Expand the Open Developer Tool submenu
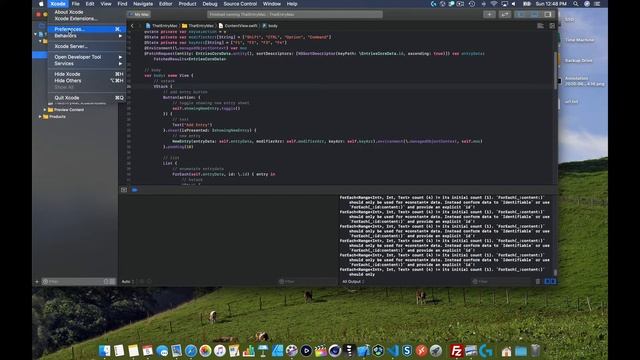 tap(86, 57)
